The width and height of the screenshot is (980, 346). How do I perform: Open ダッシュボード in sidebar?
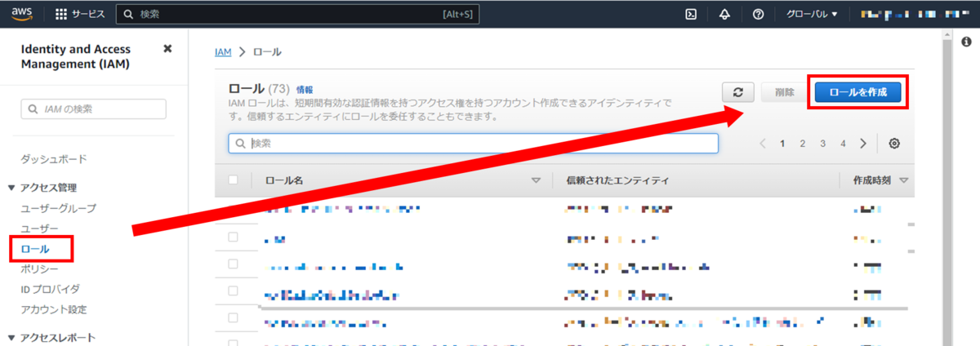click(x=54, y=159)
